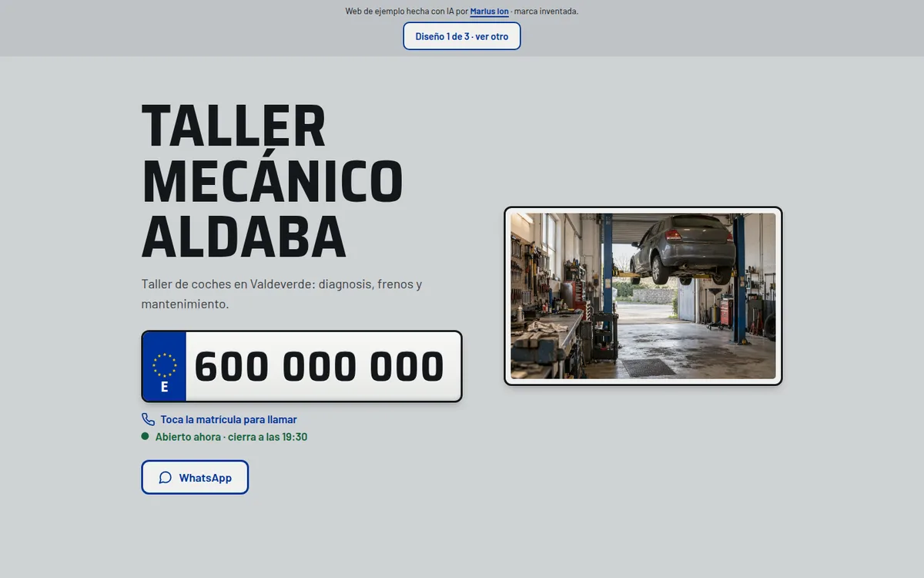Click the 'Taller Mecánico Aldaba' heading
924x578 pixels.
[272, 182]
